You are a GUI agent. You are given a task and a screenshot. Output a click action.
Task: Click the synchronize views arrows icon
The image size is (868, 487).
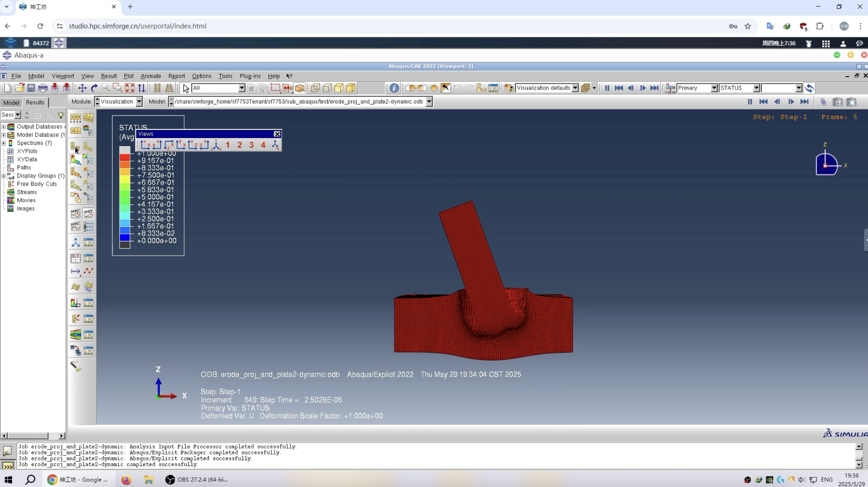(809, 88)
